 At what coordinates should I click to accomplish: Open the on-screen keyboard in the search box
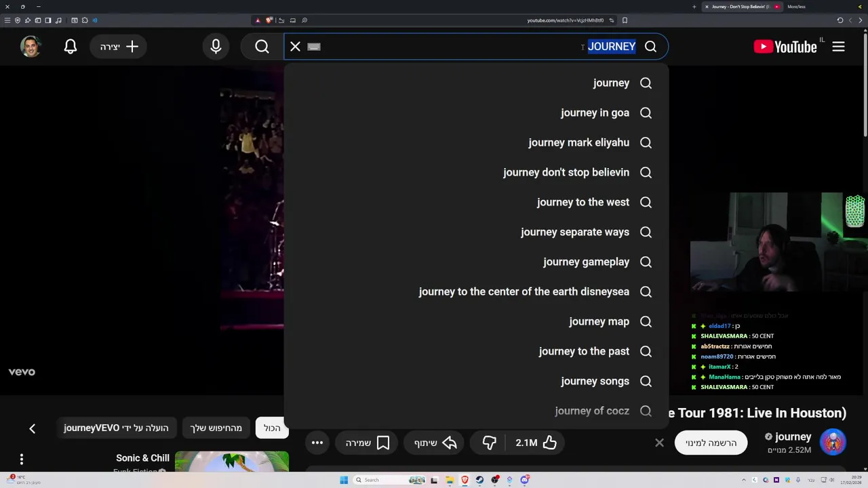point(313,46)
